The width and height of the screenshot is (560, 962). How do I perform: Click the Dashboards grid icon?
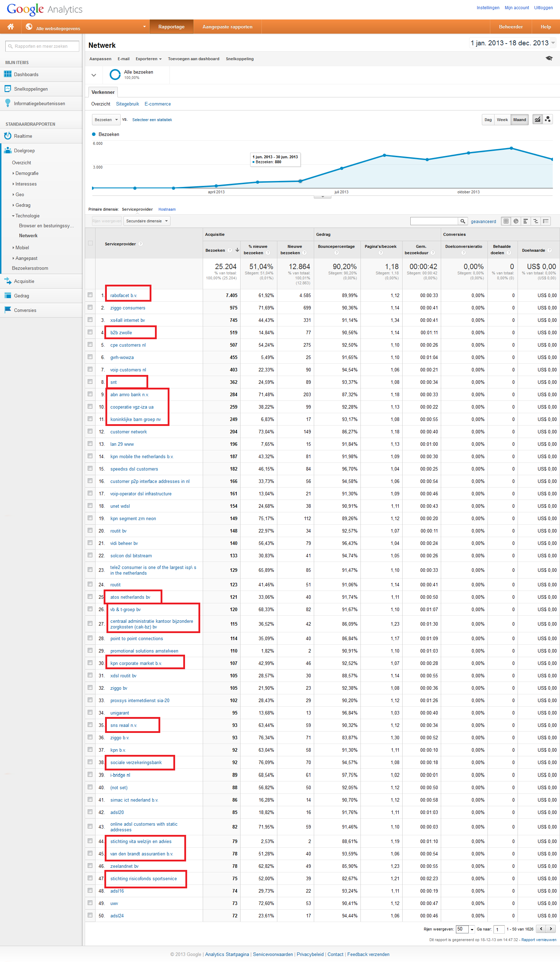pos(8,74)
